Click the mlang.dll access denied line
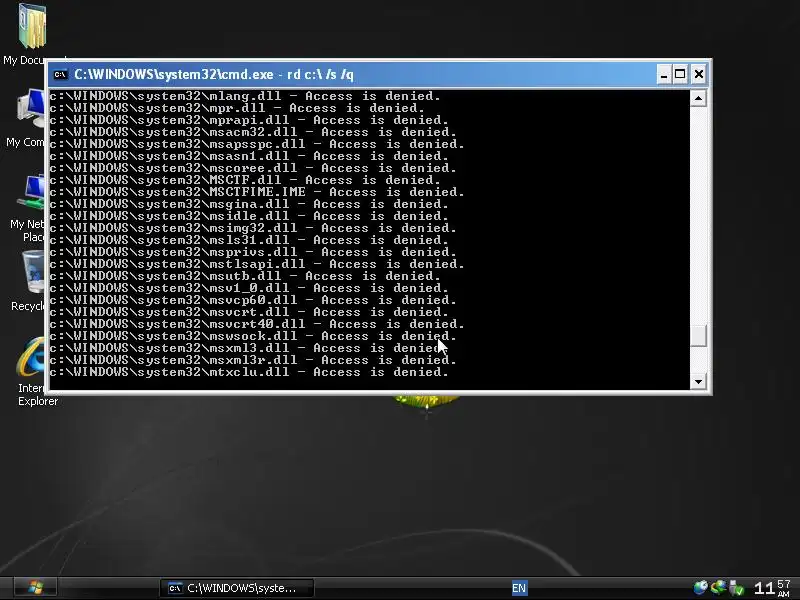This screenshot has width=800, height=600. pyautogui.click(x=245, y=96)
